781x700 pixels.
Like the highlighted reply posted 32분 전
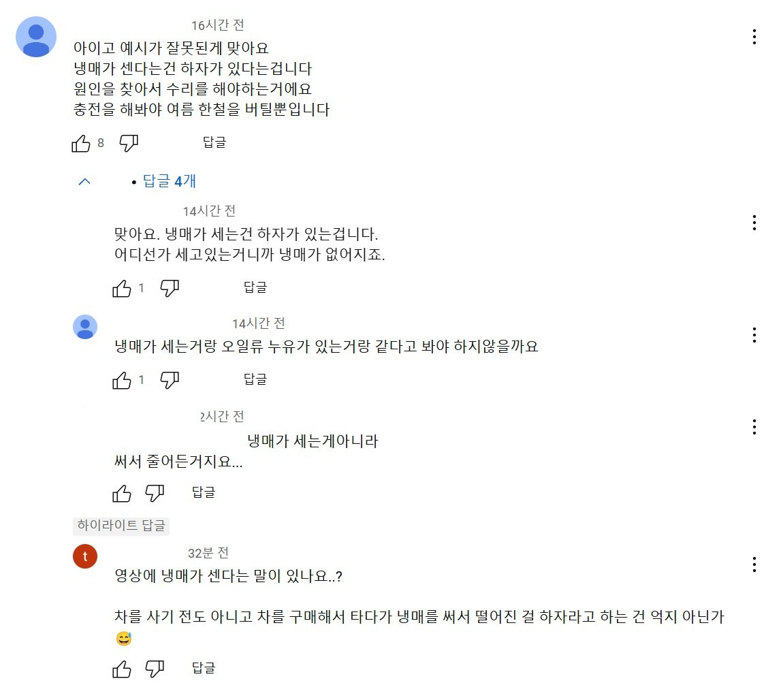tap(122, 669)
